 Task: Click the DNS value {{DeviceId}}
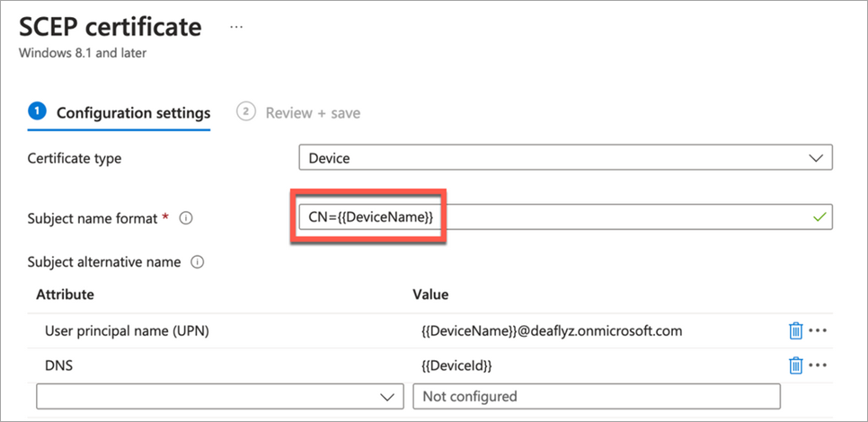pyautogui.click(x=456, y=365)
